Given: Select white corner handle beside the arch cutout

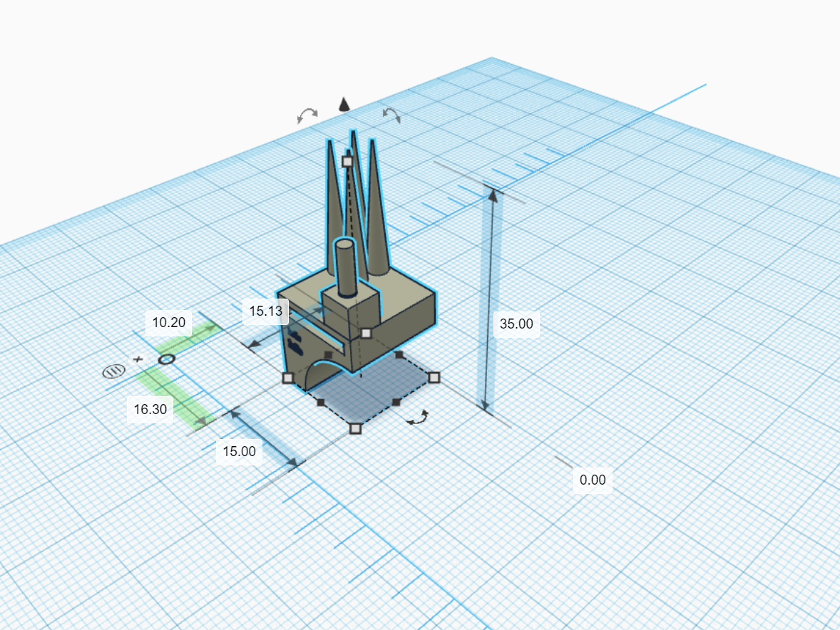Looking at the screenshot, I should tap(287, 378).
